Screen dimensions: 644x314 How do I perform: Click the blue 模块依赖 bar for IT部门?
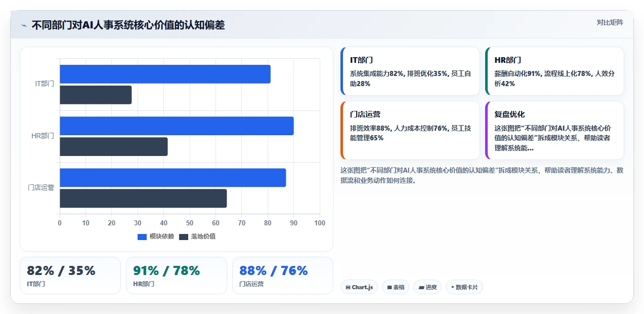coord(165,74)
